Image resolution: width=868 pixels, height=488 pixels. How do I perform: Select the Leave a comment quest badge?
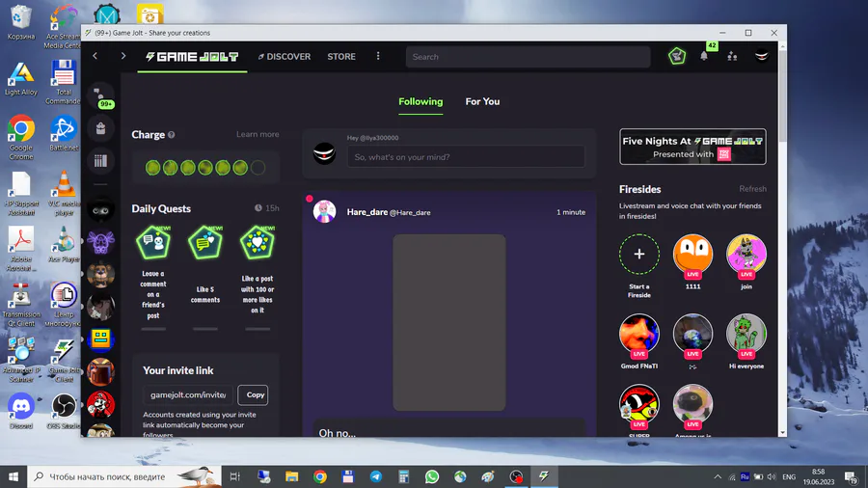coord(153,242)
